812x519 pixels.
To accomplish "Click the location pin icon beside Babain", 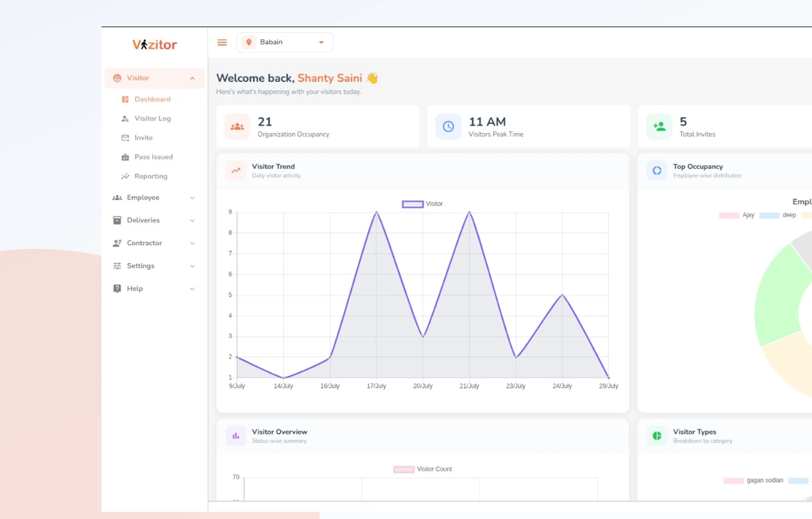I will 249,42.
